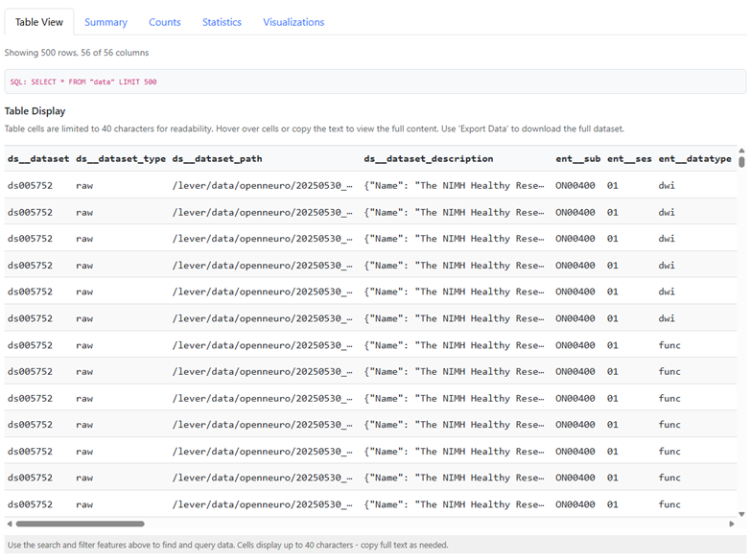Click the ds__dataset_type column header
751x560 pixels.
(x=121, y=158)
